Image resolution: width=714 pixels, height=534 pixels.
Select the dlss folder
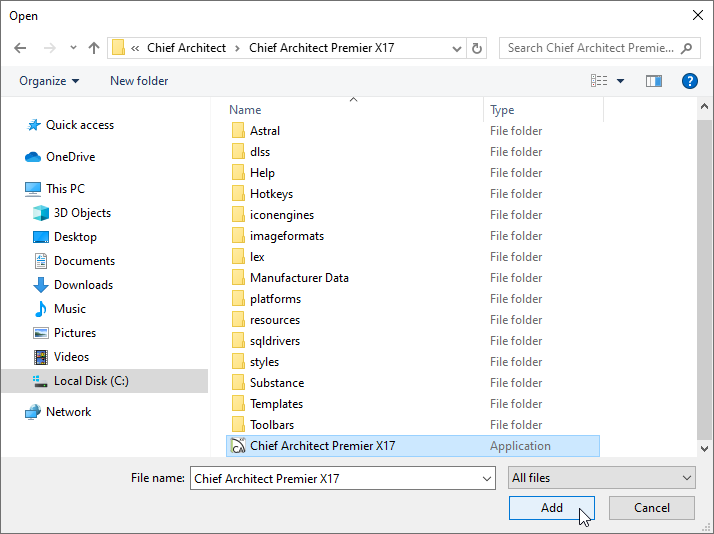[413, 152]
